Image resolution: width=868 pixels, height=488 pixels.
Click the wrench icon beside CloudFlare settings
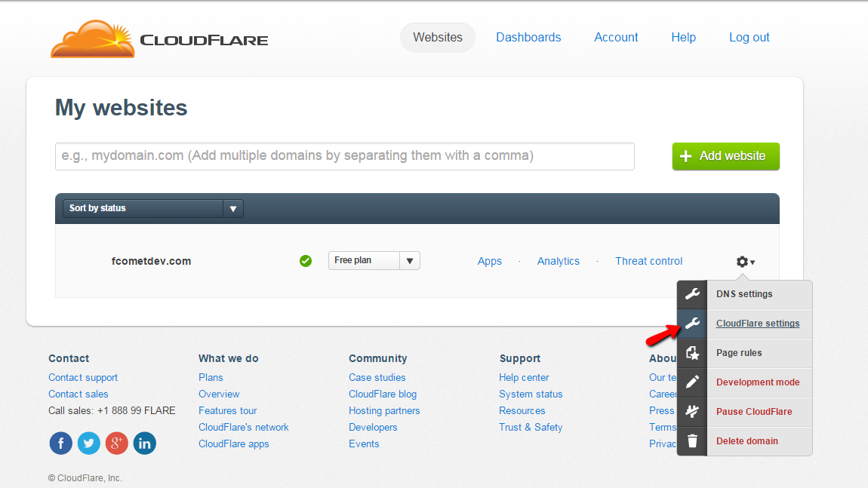[692, 324]
